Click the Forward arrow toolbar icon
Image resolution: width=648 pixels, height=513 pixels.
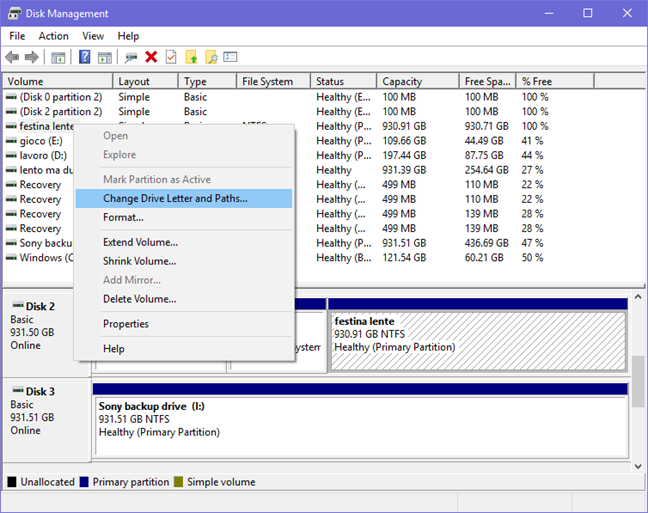(32, 57)
